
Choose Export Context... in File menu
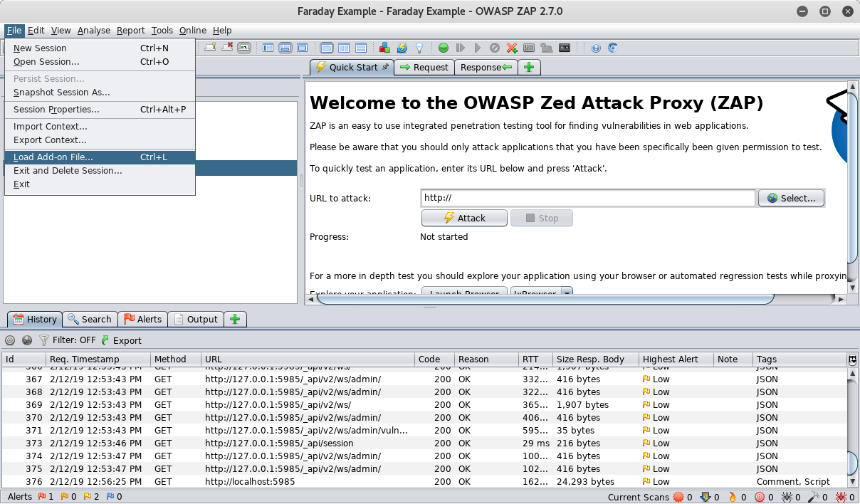click(x=100, y=140)
